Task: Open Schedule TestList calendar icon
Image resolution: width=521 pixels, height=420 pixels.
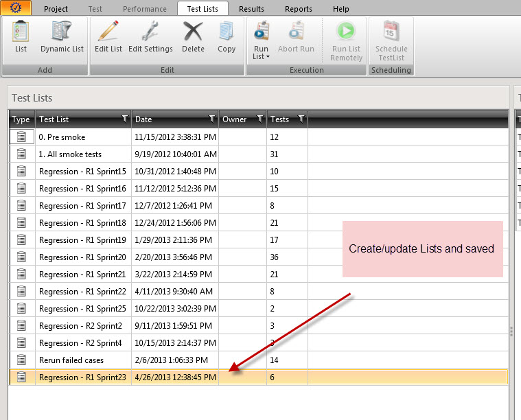Action: (391, 31)
